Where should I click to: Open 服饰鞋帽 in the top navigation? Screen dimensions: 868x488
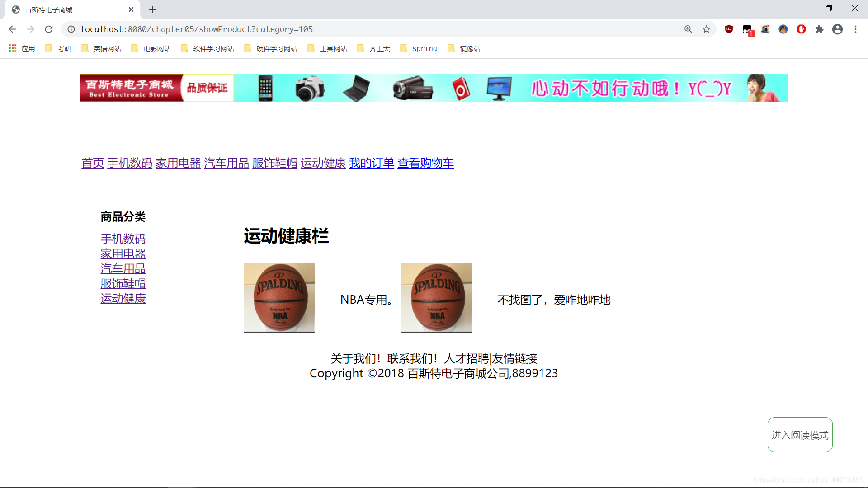275,163
